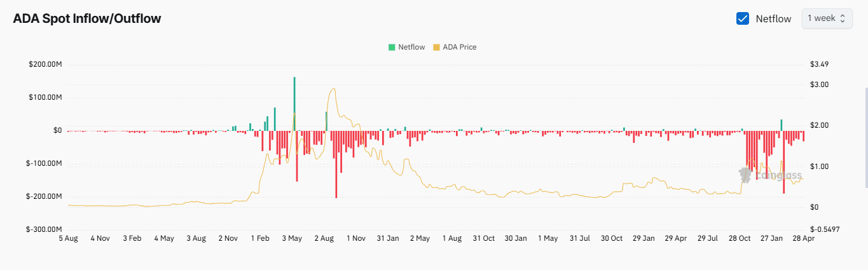
Task: Click the ADA Spot Inflow/Outflow title
Action: (x=87, y=18)
